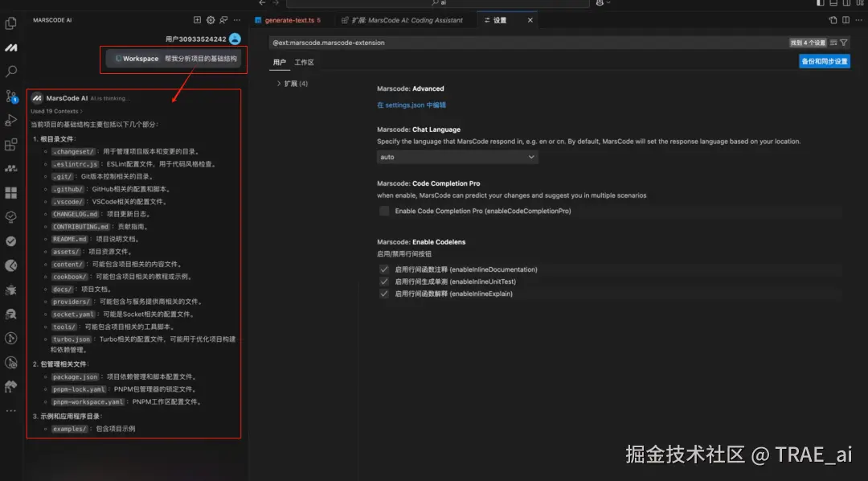Open MarsCode AI panel gear settings
Viewport: 868px width, 481px height.
coord(211,20)
